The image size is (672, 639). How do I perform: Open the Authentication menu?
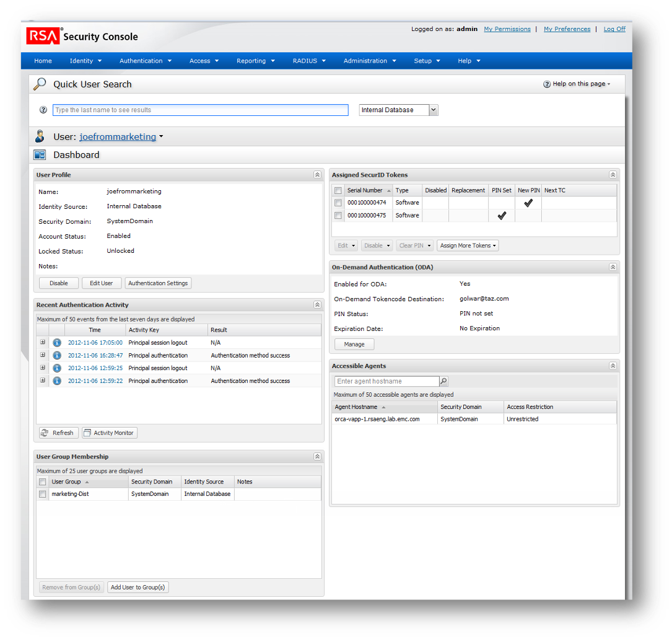coord(145,61)
